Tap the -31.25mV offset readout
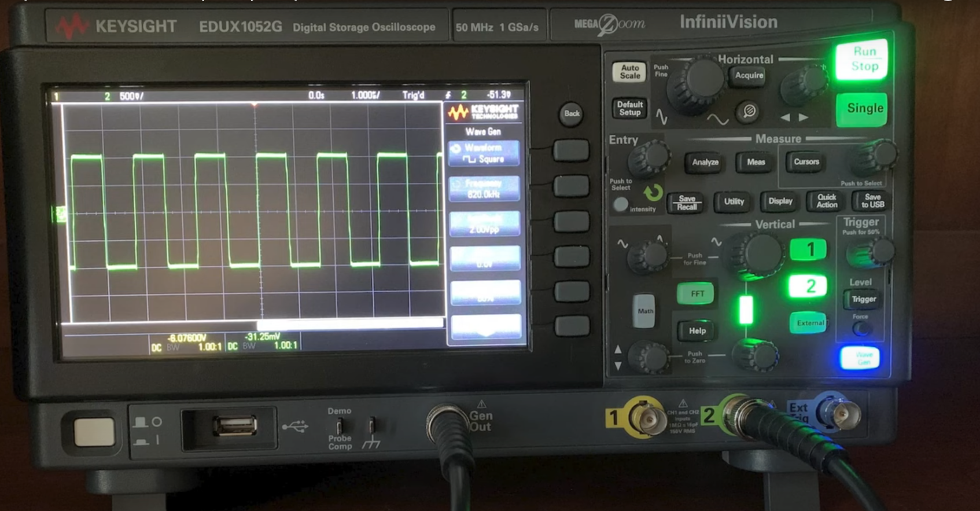Image resolution: width=980 pixels, height=511 pixels. tap(263, 336)
